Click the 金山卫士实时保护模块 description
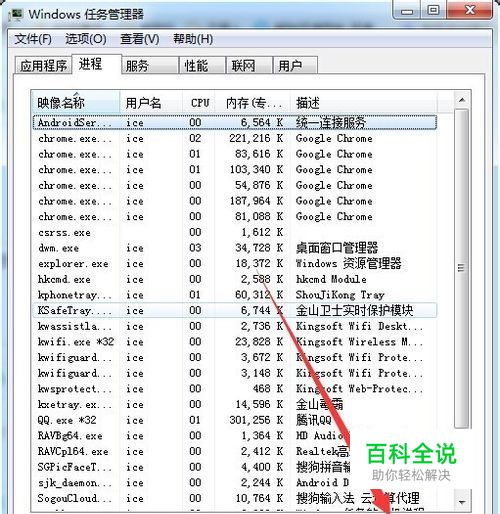 (x=355, y=310)
